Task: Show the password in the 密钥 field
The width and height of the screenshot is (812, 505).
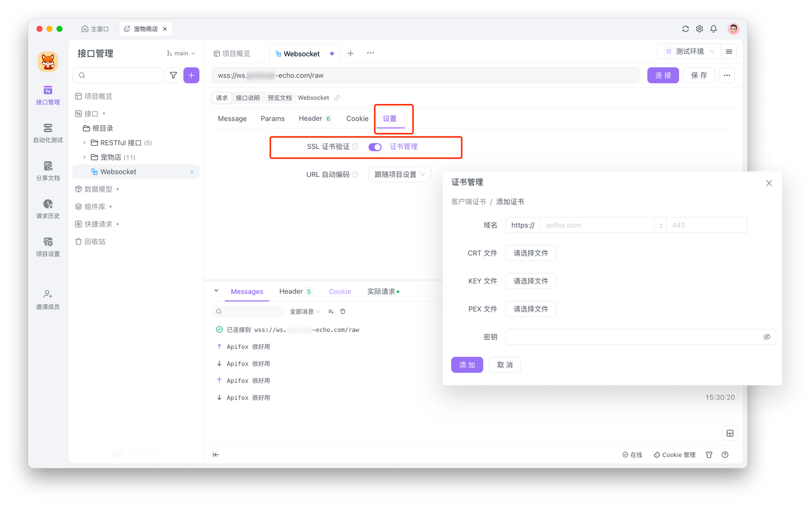Action: pos(767,337)
